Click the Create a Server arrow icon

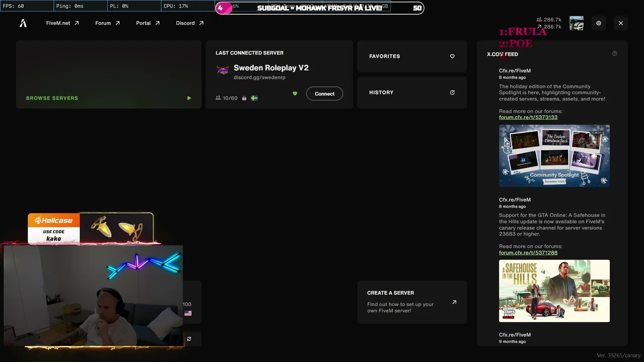454,302
